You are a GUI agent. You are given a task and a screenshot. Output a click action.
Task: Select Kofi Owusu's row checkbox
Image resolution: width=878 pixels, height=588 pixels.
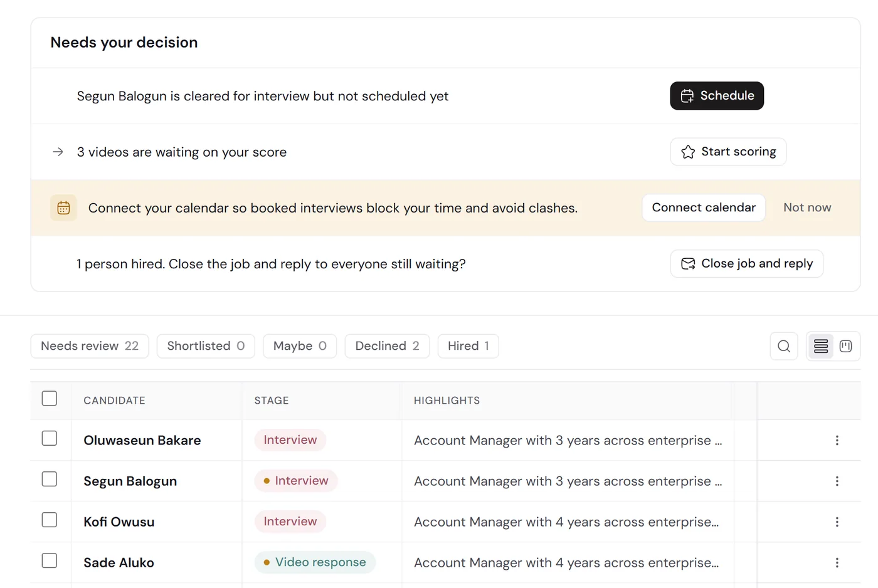[50, 520]
